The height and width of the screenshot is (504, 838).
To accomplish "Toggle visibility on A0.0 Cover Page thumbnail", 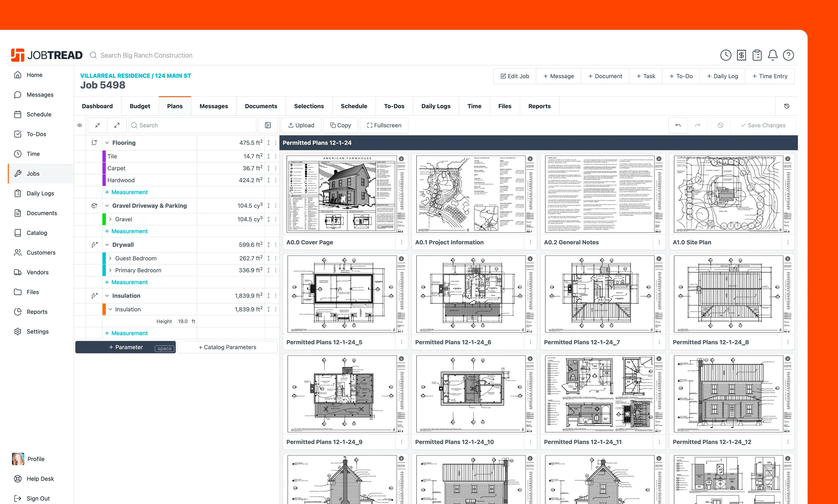I will pos(401,159).
